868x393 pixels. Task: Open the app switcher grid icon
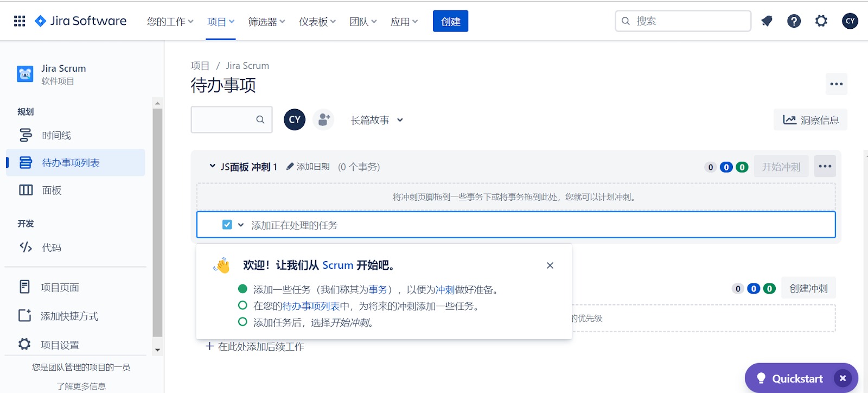click(x=20, y=21)
